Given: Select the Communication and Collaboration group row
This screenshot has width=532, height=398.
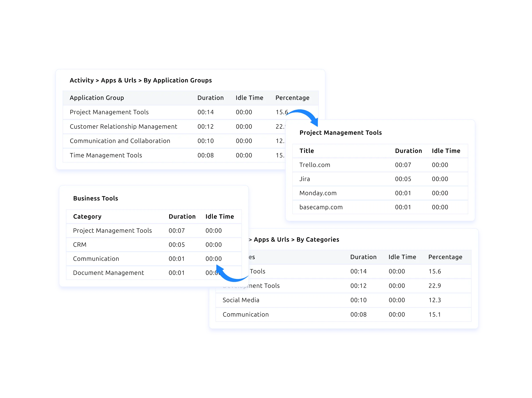Looking at the screenshot, I should (x=120, y=141).
